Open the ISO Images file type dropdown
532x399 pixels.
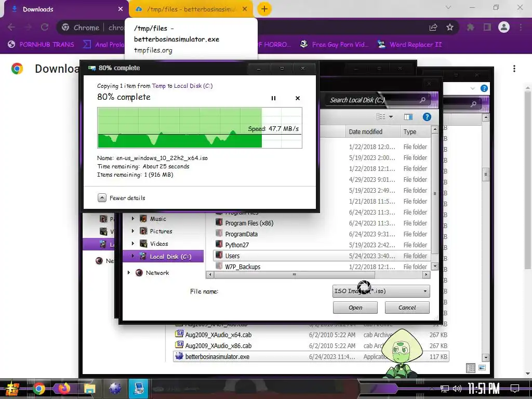coord(381,291)
